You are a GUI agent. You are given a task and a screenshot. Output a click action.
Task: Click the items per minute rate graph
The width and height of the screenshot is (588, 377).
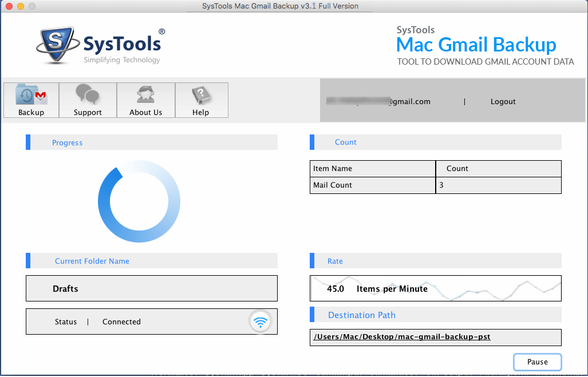pos(435,288)
